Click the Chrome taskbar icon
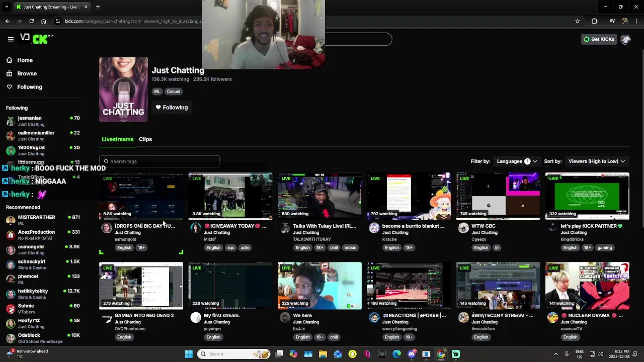 point(441,354)
